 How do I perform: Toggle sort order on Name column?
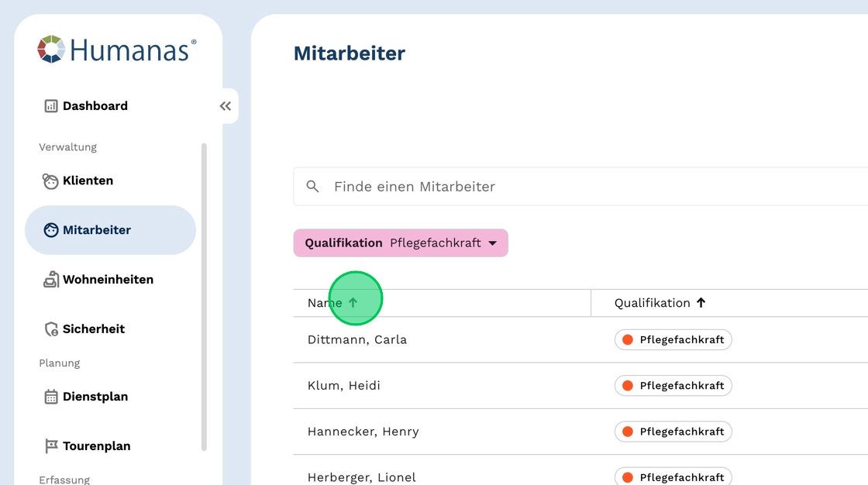tap(353, 303)
